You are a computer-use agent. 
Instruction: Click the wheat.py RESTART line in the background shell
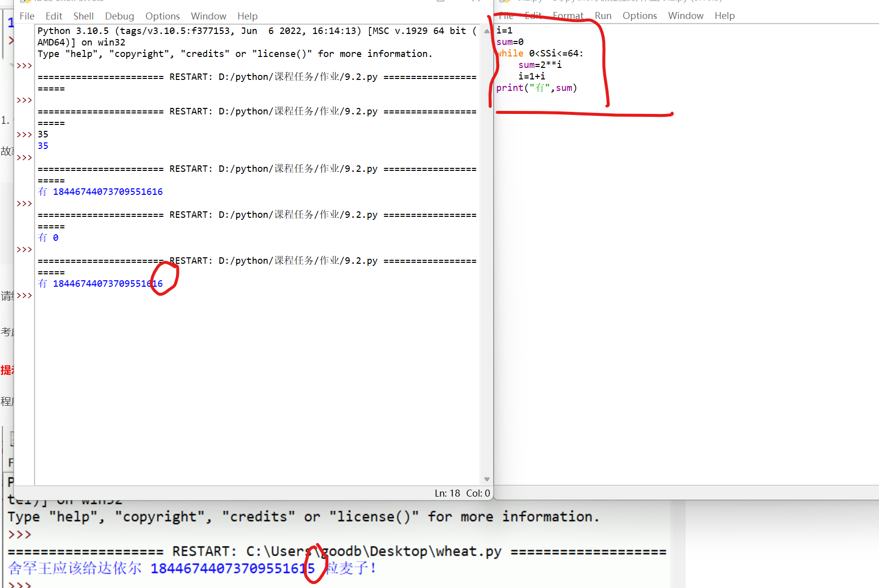click(x=337, y=552)
